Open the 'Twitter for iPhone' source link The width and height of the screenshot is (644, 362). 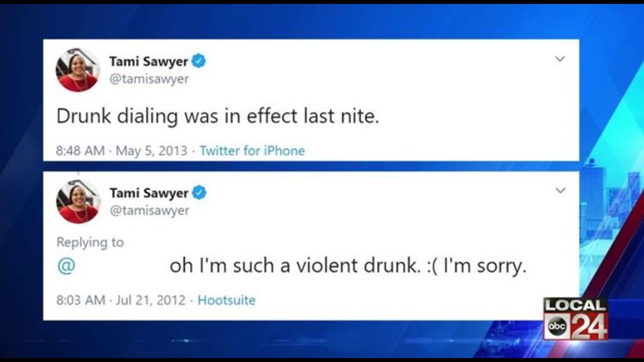click(x=252, y=151)
